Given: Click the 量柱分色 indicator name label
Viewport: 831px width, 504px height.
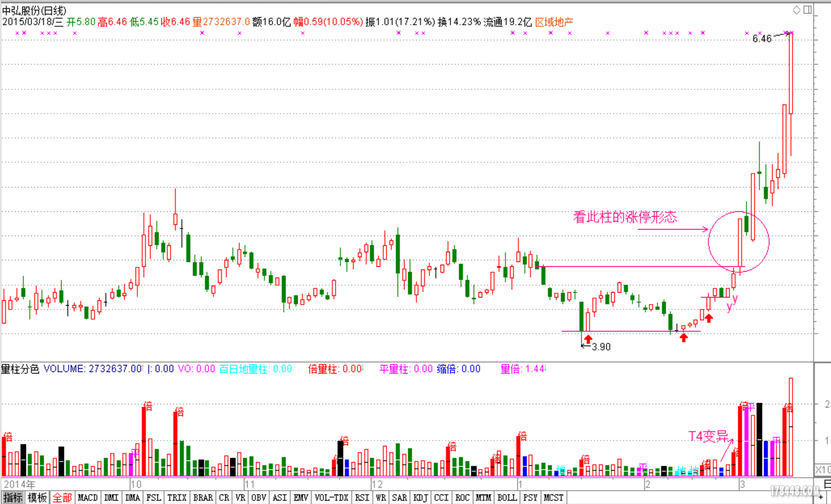Looking at the screenshot, I should point(20,369).
